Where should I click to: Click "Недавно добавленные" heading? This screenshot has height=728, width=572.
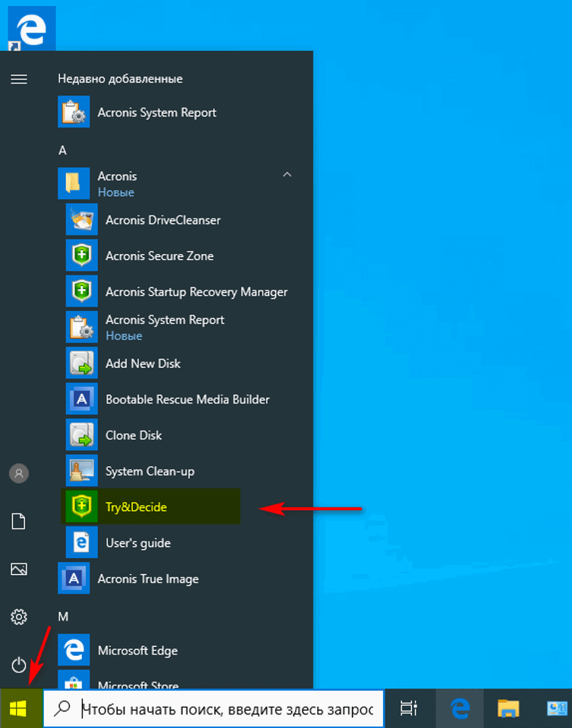[x=121, y=78]
